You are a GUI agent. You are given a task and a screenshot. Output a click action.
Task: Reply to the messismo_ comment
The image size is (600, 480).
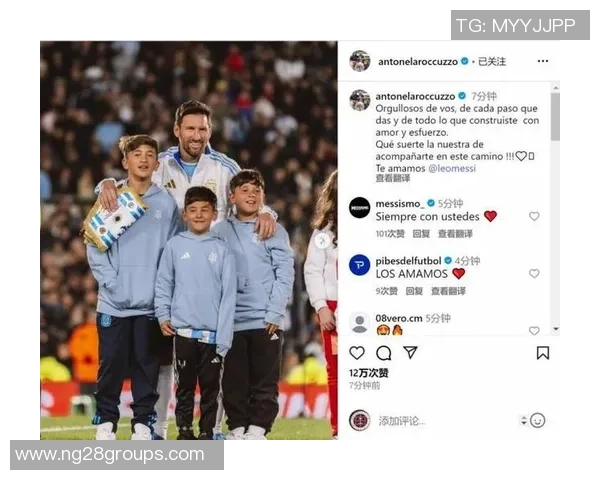tap(421, 234)
